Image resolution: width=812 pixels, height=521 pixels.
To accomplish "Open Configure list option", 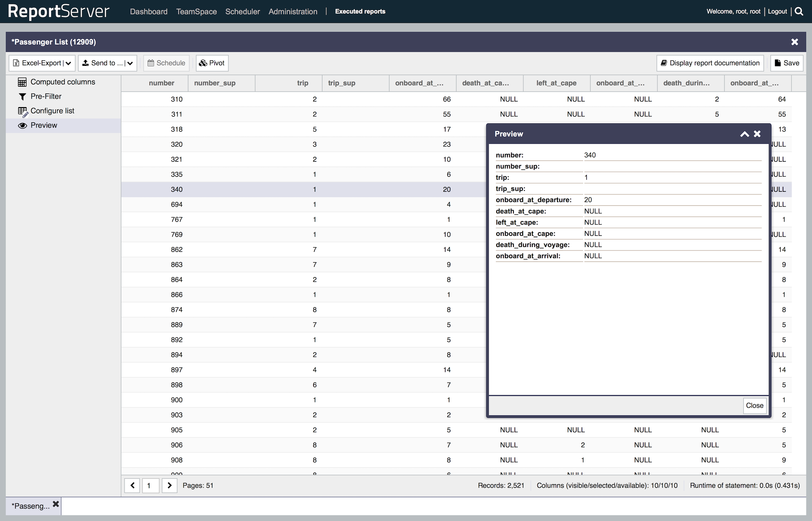I will [52, 111].
